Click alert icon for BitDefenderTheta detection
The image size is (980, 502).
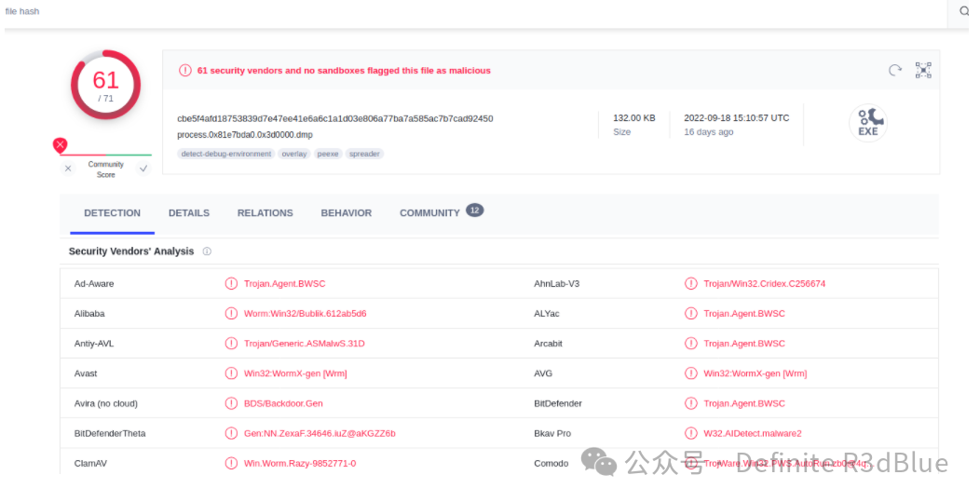(231, 434)
